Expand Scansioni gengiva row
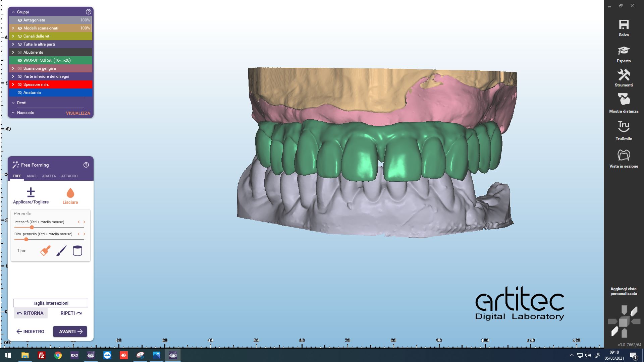 pyautogui.click(x=13, y=68)
